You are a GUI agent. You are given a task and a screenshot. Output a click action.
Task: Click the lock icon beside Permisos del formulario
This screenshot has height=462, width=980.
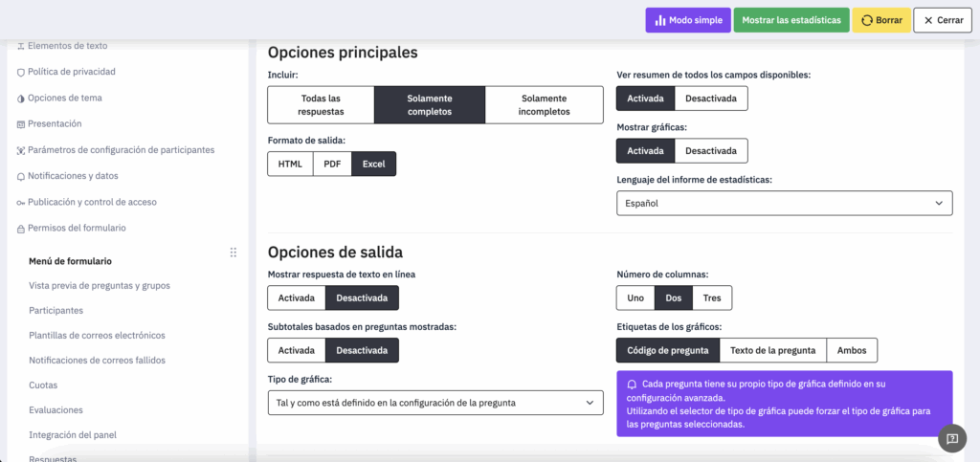[21, 229]
